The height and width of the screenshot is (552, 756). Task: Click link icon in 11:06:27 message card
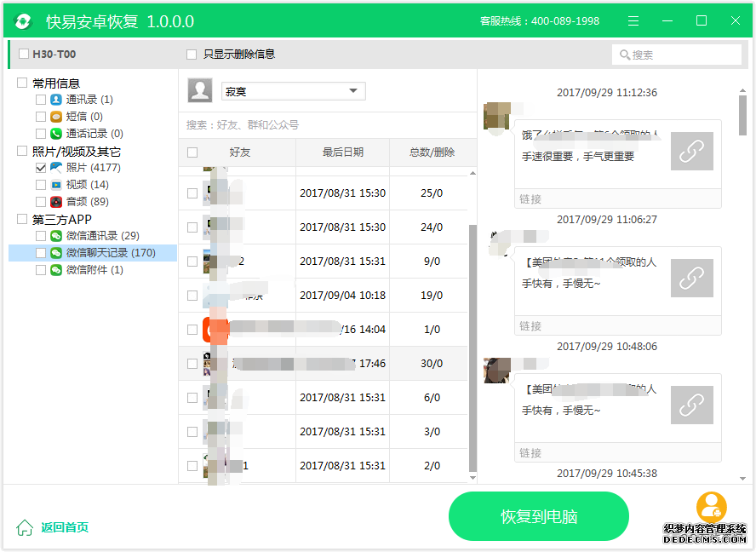(x=691, y=278)
